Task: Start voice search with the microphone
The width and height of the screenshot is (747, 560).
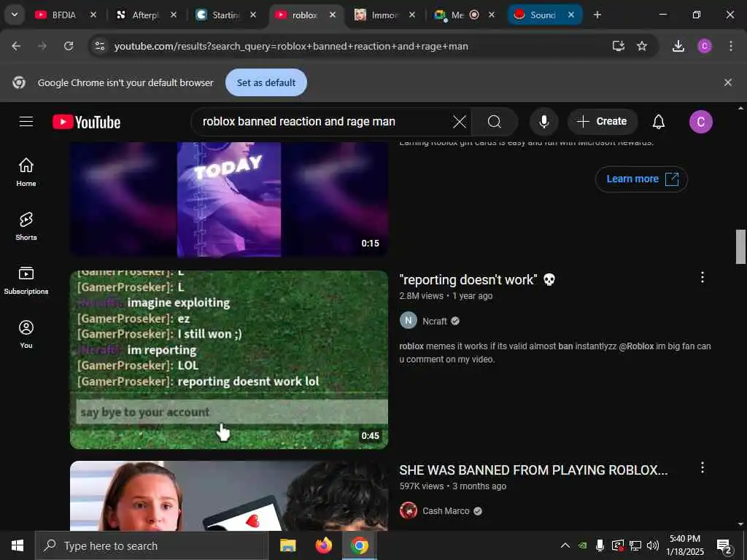Action: point(543,122)
